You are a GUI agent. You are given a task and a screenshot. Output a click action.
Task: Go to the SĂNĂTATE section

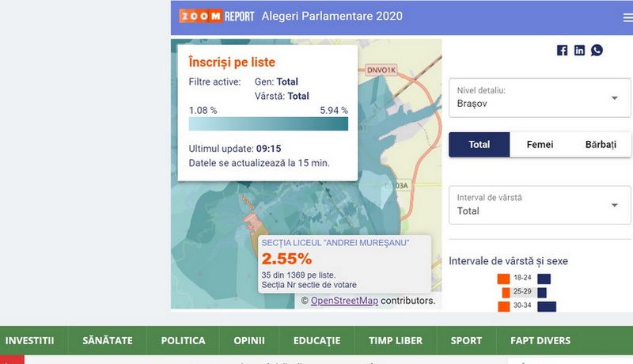tap(107, 340)
